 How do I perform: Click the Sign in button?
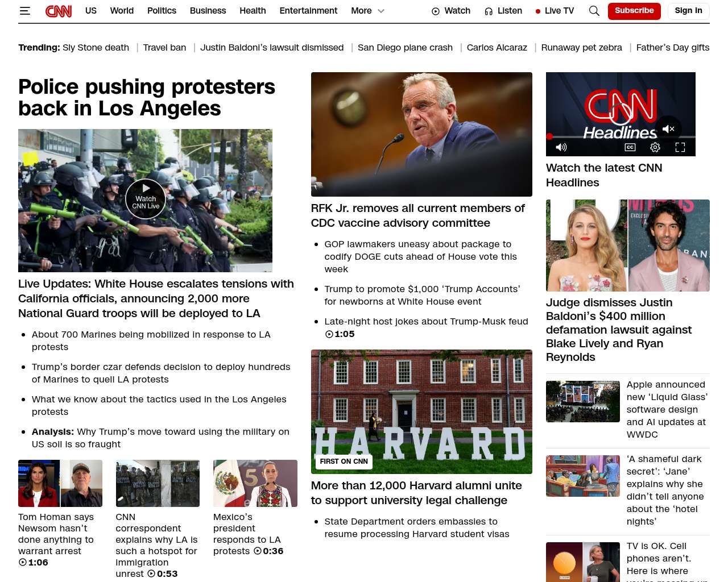click(x=688, y=11)
